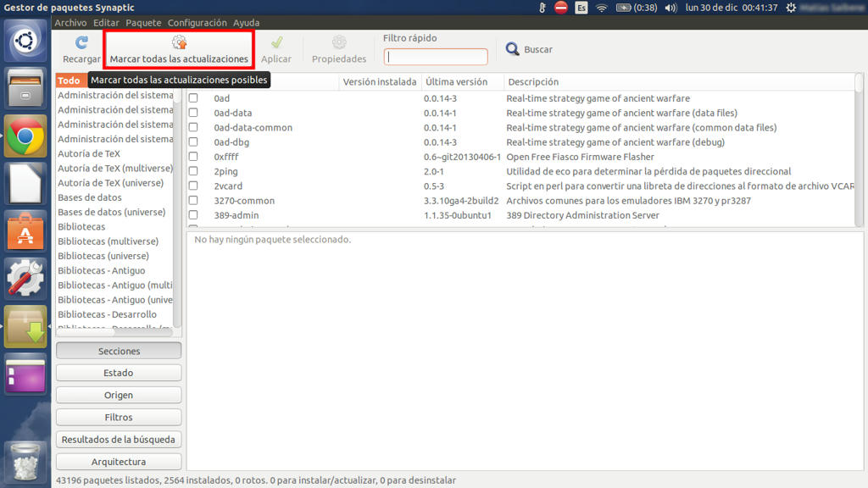Open the Editar menu
Viewport: 868px width, 488px height.
(x=106, y=23)
